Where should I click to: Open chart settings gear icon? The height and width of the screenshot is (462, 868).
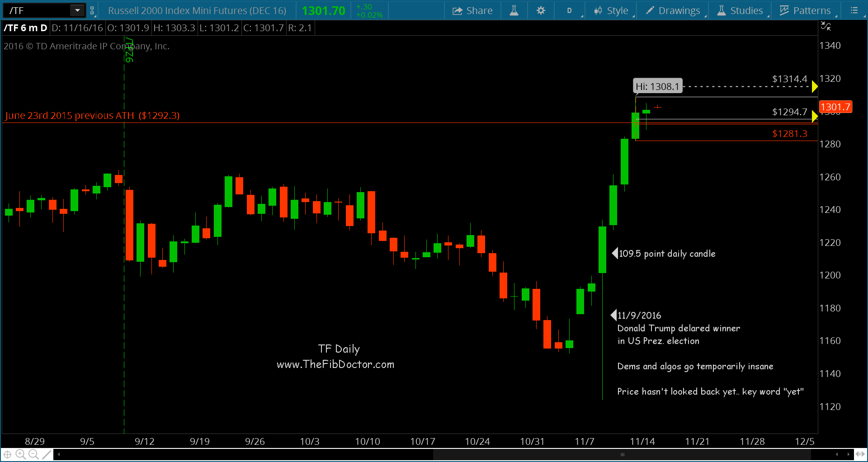541,10
